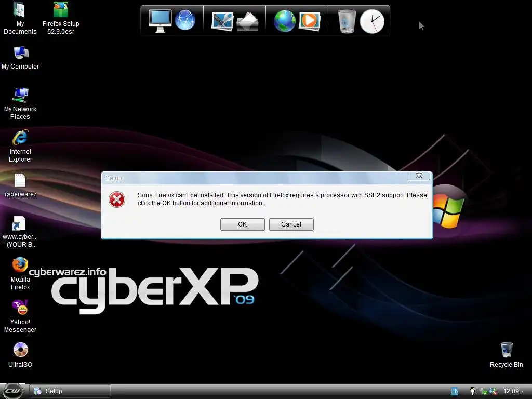
Task: Click the picture with brush dock icon
Action: [222, 21]
